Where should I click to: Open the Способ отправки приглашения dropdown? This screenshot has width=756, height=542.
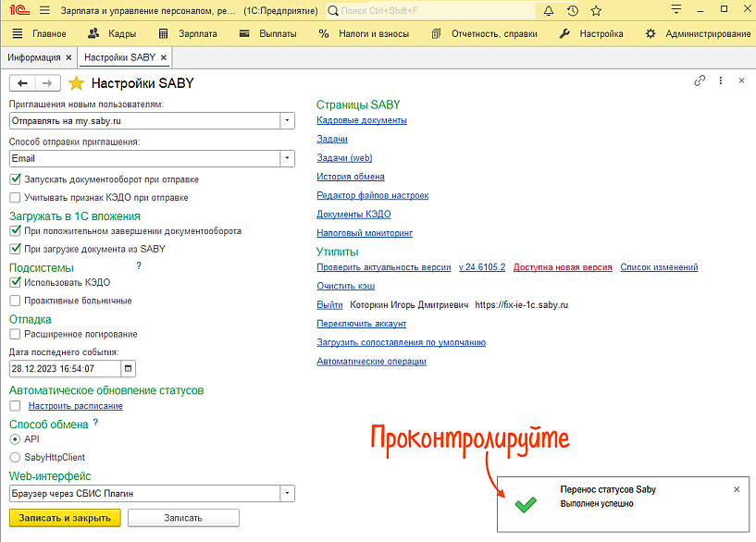click(x=287, y=158)
